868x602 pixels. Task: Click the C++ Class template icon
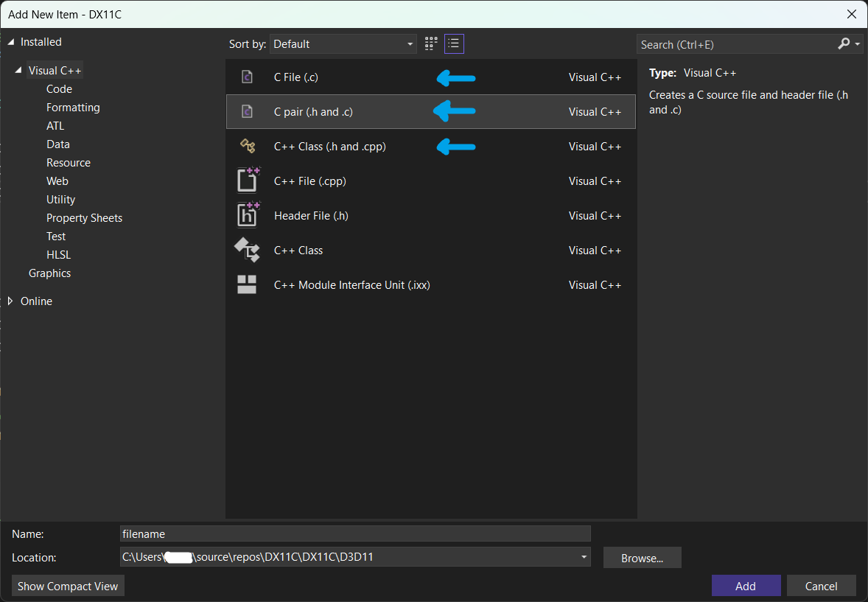point(248,251)
